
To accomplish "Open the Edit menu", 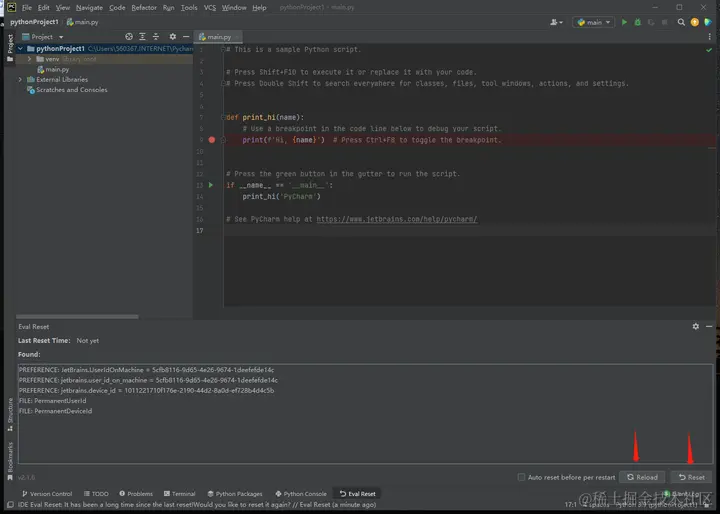I will [44, 7].
